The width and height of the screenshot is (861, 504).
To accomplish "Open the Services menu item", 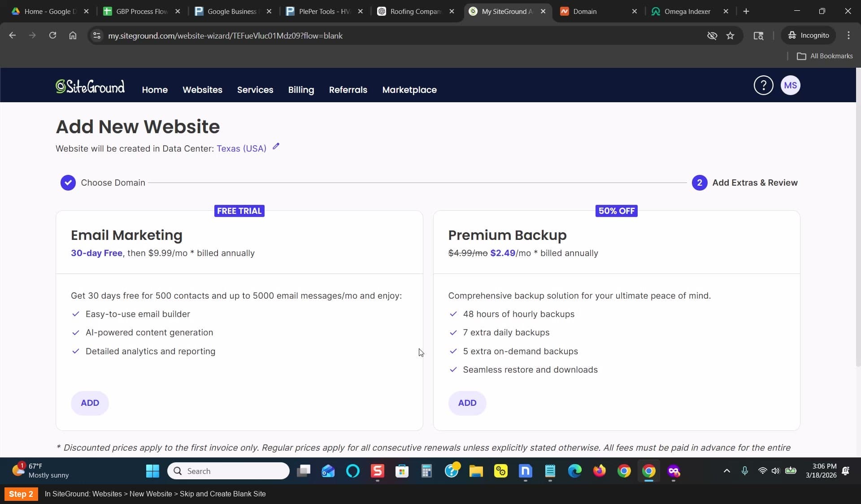I will coord(255,90).
